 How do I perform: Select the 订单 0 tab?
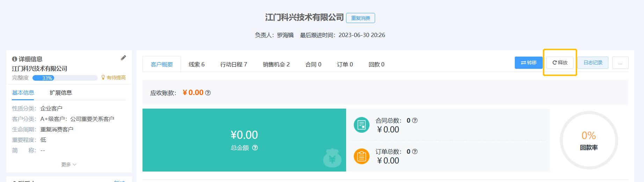coord(345,64)
